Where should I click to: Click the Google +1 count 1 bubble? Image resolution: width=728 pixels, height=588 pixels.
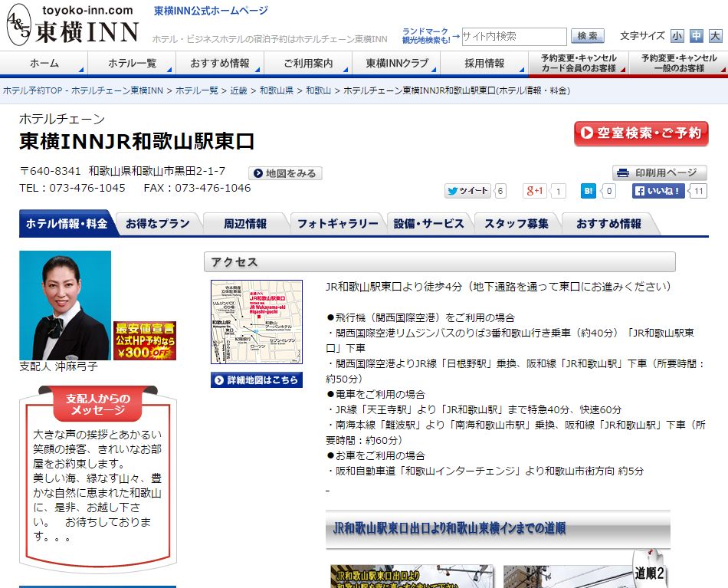558,191
